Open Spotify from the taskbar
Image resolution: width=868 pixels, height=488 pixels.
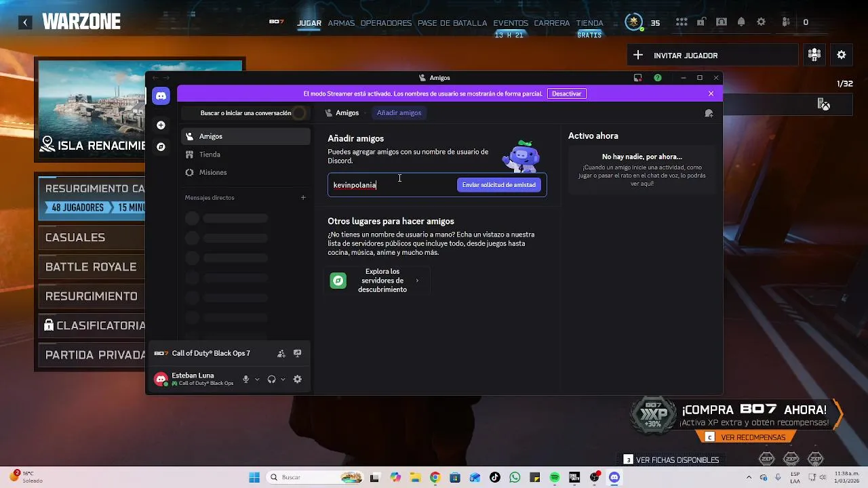(x=555, y=478)
